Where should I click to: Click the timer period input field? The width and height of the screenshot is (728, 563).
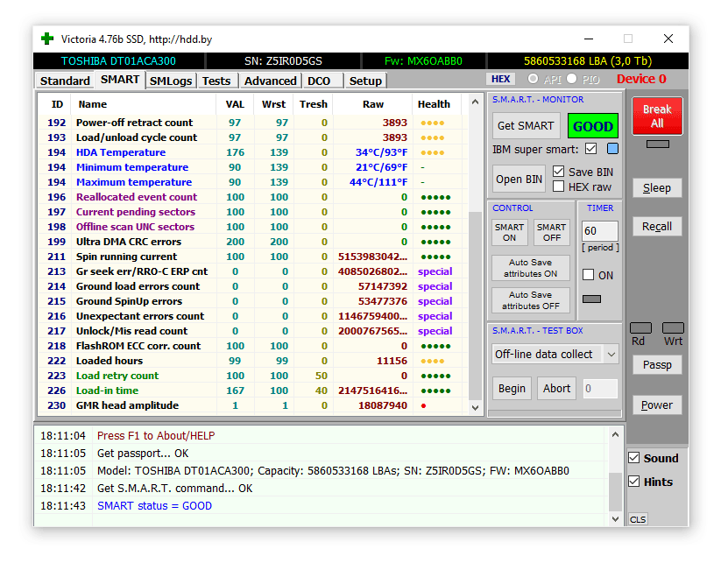599,231
